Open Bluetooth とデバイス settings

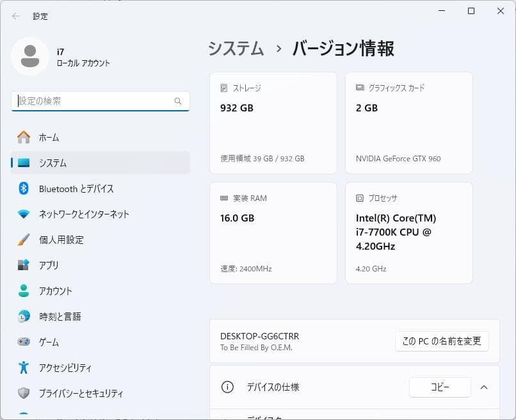23,188
